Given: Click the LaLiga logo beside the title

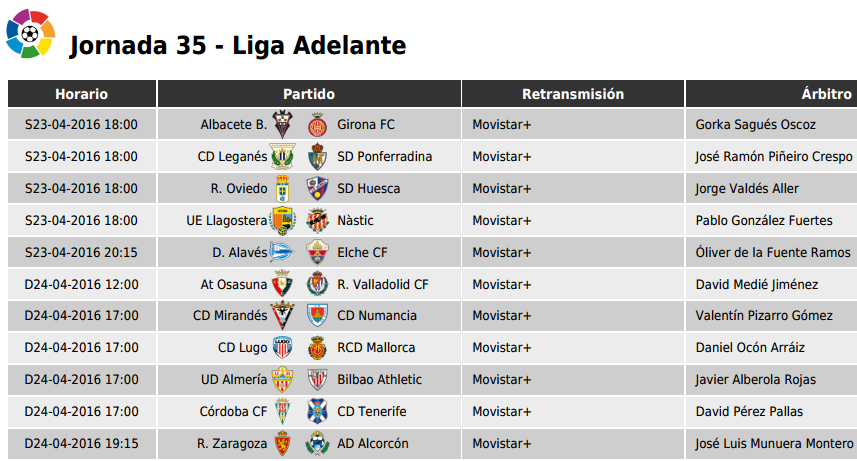Looking at the screenshot, I should pyautogui.click(x=31, y=33).
